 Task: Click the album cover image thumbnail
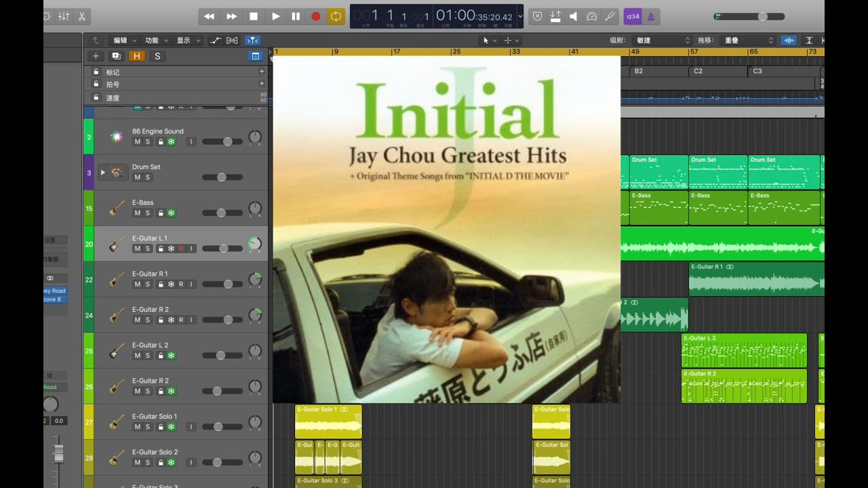tap(446, 229)
